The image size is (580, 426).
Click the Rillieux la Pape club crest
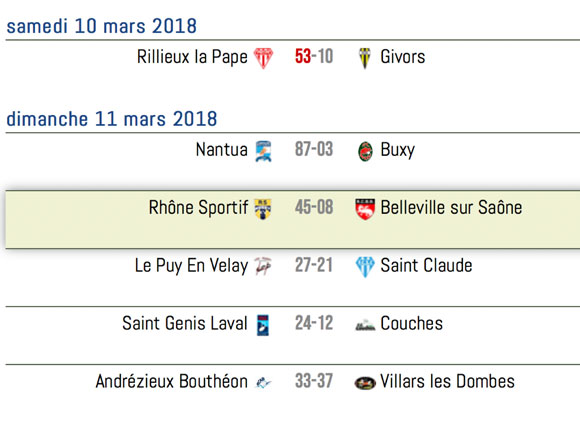(x=263, y=58)
